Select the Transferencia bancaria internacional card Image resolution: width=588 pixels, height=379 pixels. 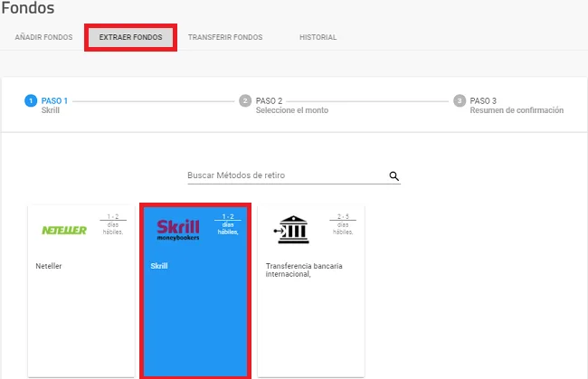311,291
